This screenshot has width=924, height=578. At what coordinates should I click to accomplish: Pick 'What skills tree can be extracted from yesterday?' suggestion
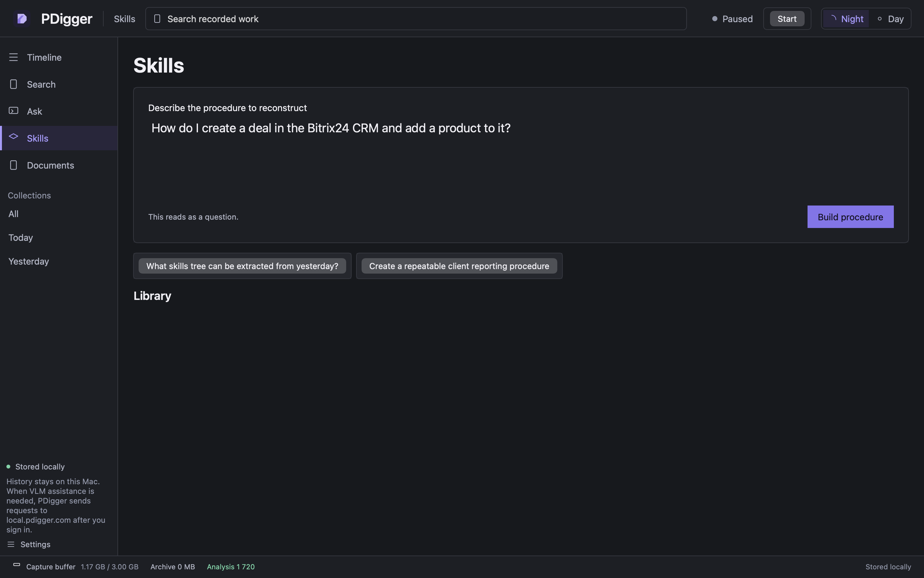[x=242, y=266]
